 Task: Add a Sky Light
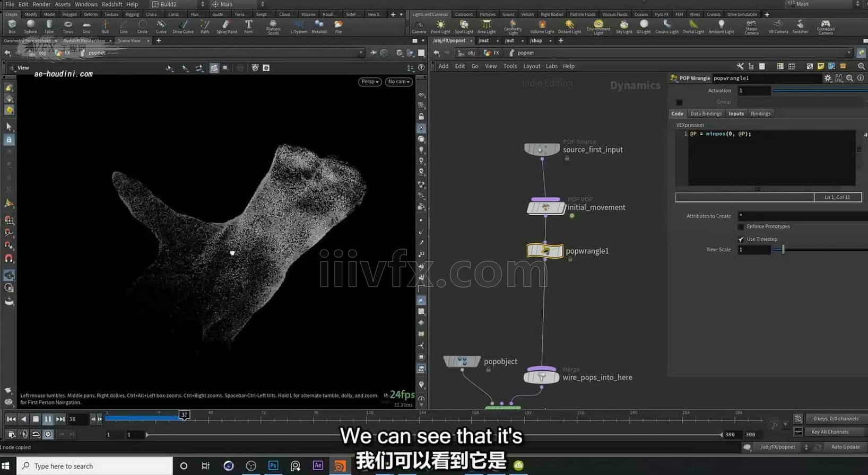[x=624, y=27]
